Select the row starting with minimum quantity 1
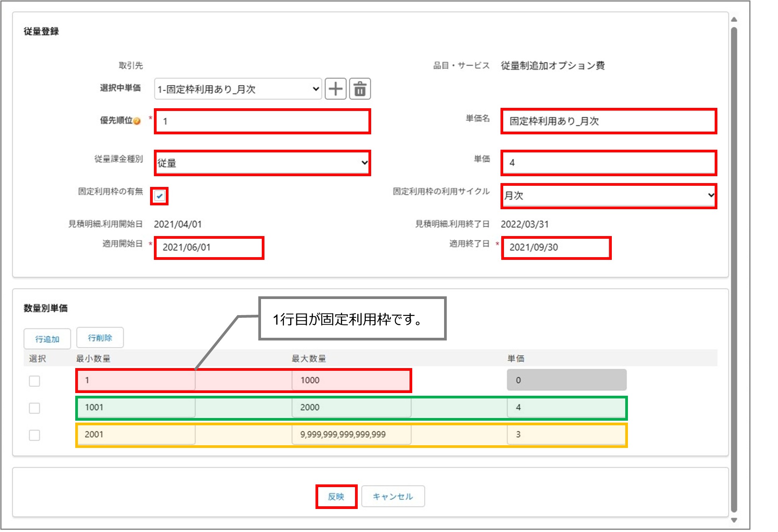778x532 pixels. click(34, 381)
